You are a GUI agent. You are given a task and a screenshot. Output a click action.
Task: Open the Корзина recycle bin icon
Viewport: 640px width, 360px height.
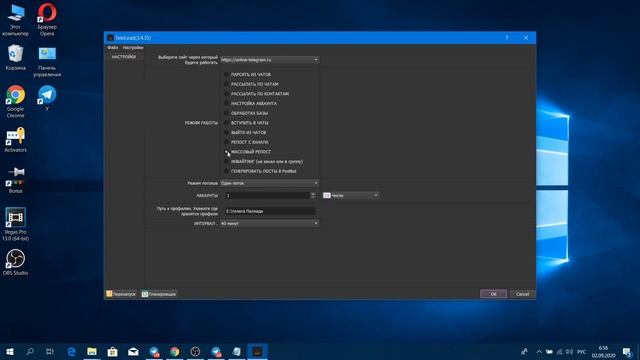(16, 58)
